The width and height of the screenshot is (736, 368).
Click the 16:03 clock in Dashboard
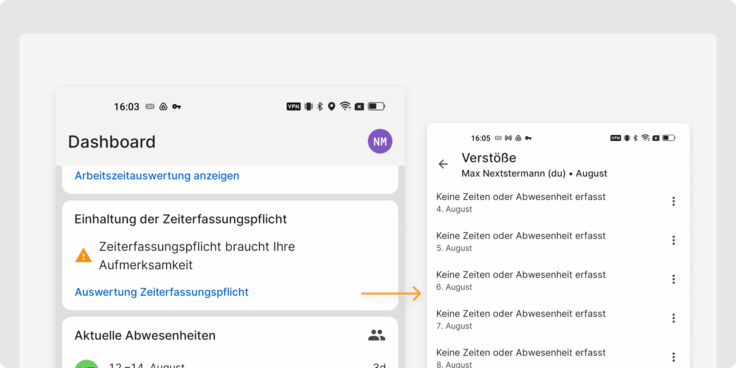[x=126, y=107]
